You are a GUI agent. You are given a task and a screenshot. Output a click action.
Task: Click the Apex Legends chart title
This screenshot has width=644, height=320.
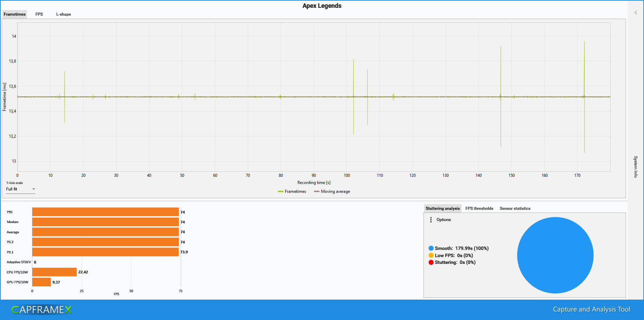pyautogui.click(x=322, y=6)
